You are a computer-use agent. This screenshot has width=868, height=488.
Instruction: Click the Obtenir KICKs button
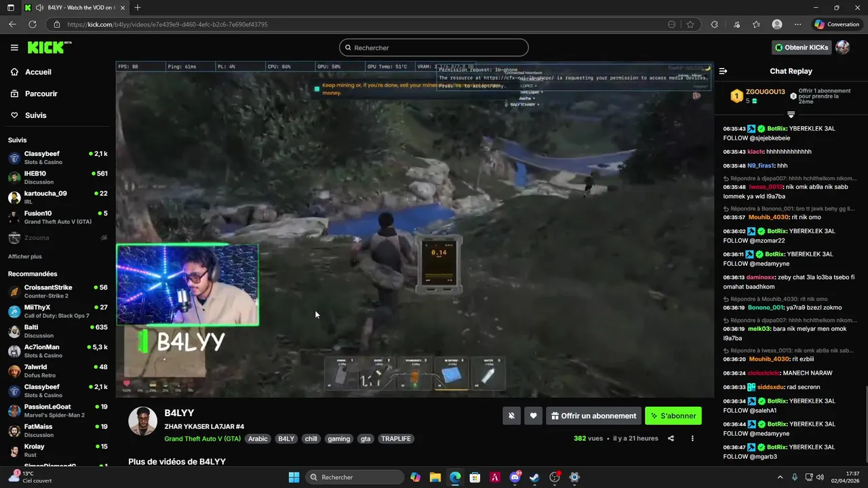pos(802,47)
